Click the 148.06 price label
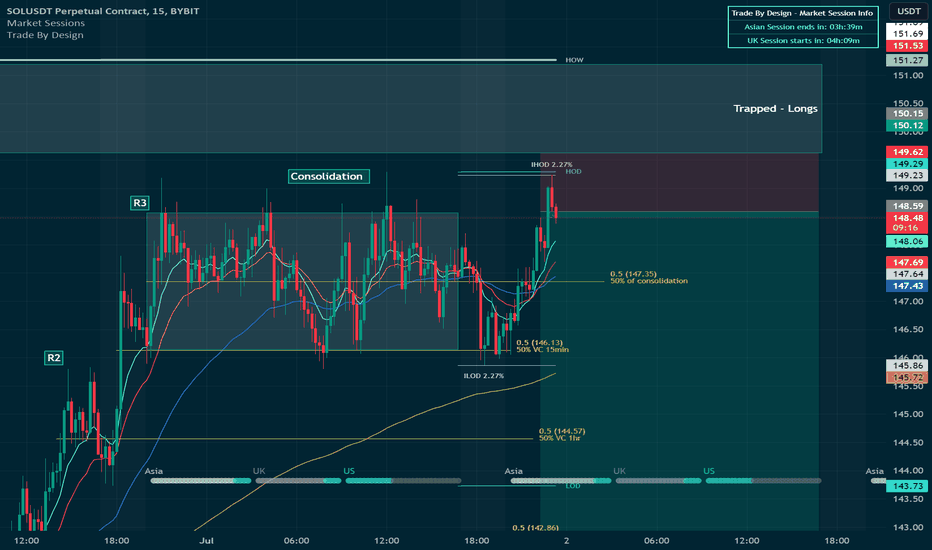 pos(908,241)
